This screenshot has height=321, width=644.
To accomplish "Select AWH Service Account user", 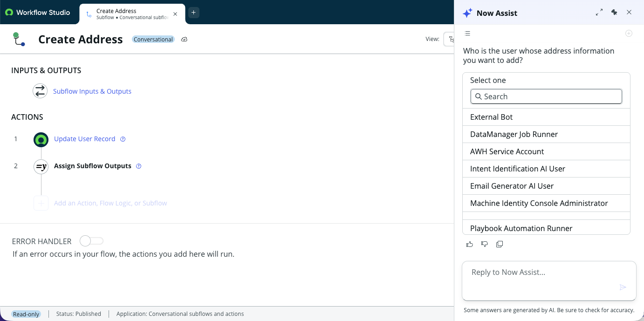I will point(546,151).
